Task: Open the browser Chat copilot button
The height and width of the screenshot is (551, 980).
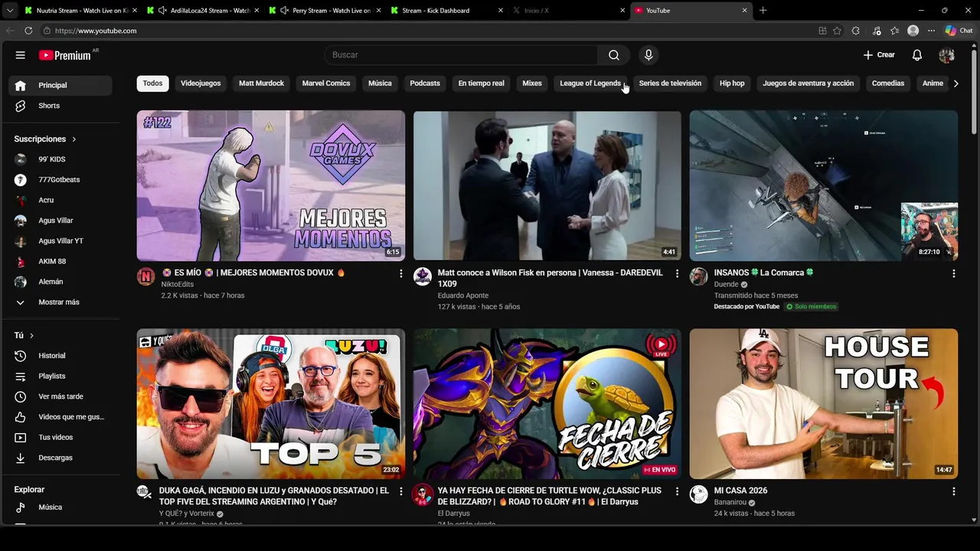Action: click(959, 31)
